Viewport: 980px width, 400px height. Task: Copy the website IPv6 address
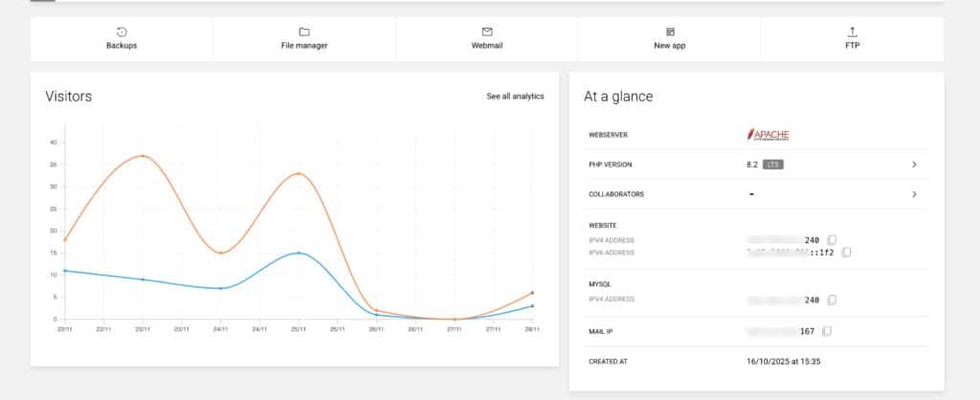[846, 253]
